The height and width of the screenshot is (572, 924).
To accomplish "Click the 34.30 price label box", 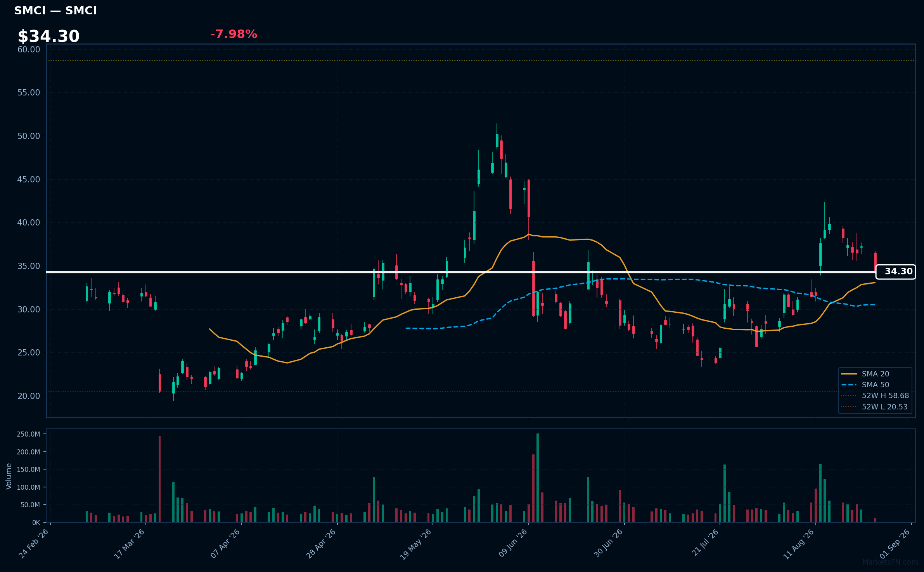I will tap(896, 272).
